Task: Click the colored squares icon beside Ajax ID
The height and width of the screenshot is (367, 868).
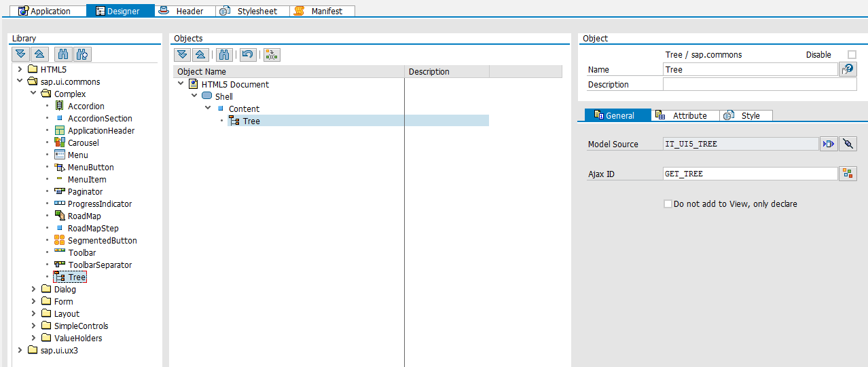Action: click(847, 174)
